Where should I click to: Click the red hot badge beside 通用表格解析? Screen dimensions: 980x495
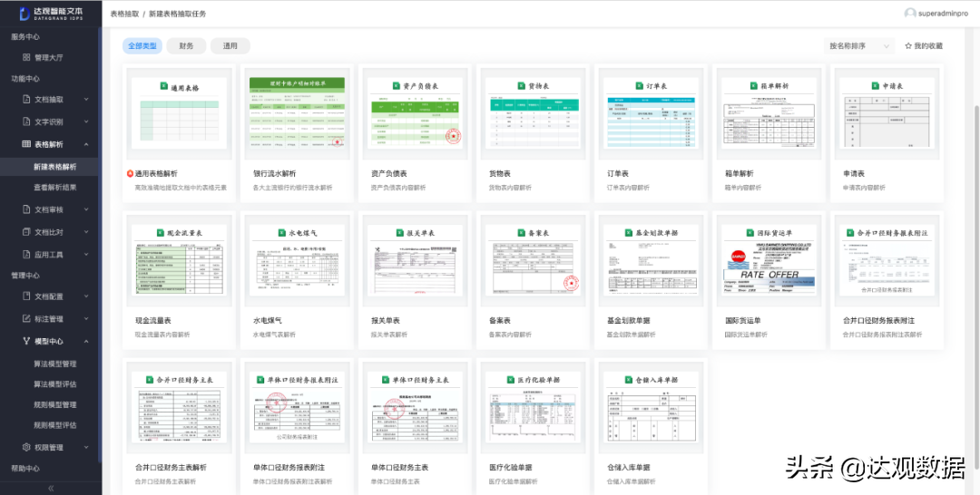point(130,173)
